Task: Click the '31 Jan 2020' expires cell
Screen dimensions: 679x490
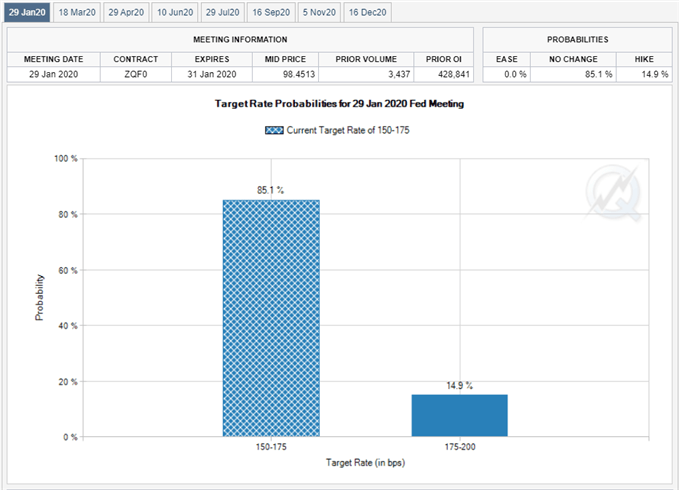Action: [x=212, y=74]
